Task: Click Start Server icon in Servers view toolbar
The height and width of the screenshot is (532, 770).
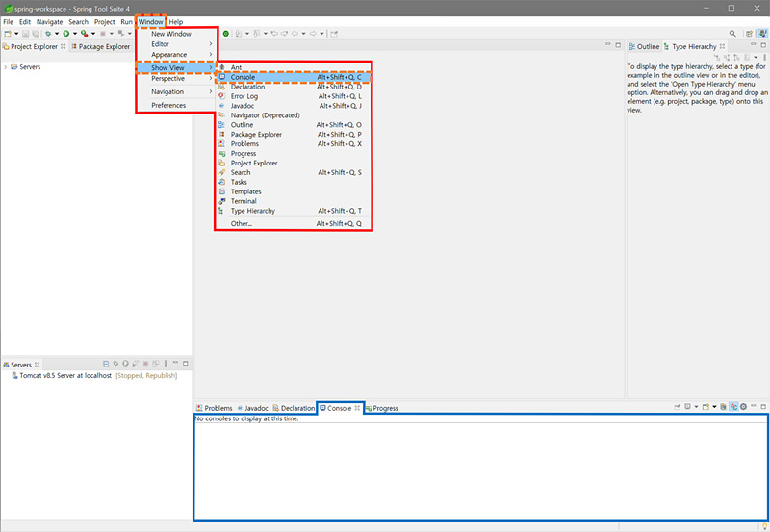Action: pyautogui.click(x=126, y=364)
